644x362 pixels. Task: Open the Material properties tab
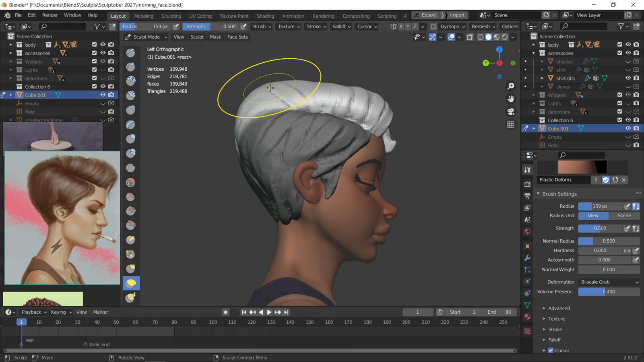click(x=527, y=317)
